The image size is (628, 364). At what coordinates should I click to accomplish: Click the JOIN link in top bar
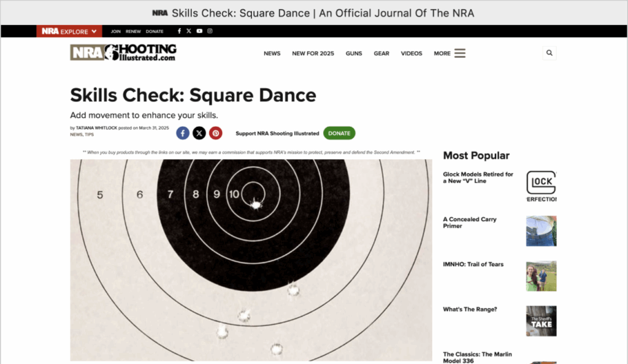click(x=115, y=31)
